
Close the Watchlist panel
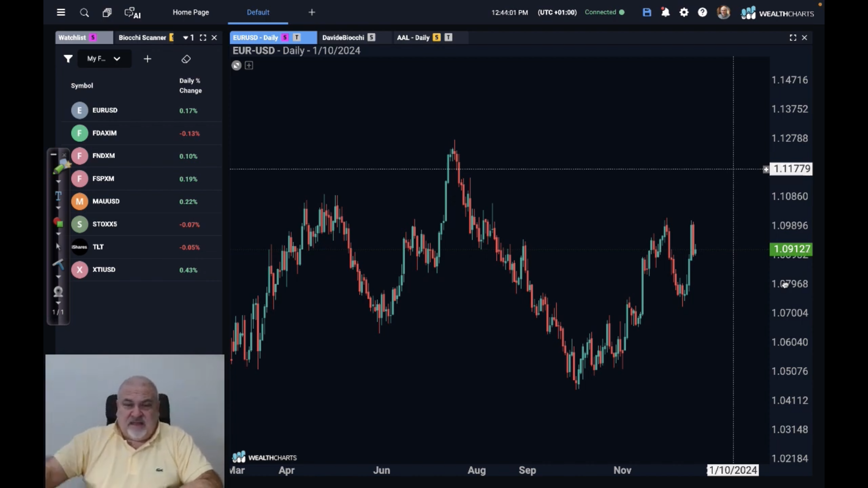pyautogui.click(x=214, y=38)
